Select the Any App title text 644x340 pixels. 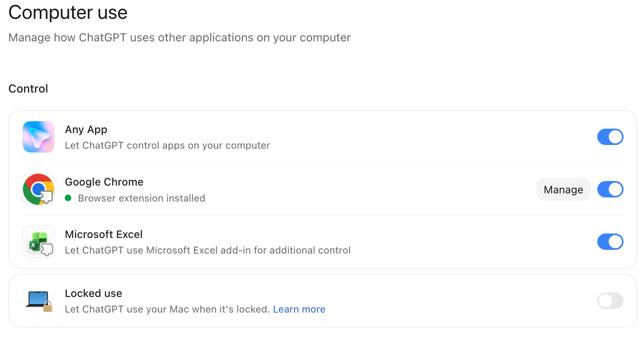point(86,130)
